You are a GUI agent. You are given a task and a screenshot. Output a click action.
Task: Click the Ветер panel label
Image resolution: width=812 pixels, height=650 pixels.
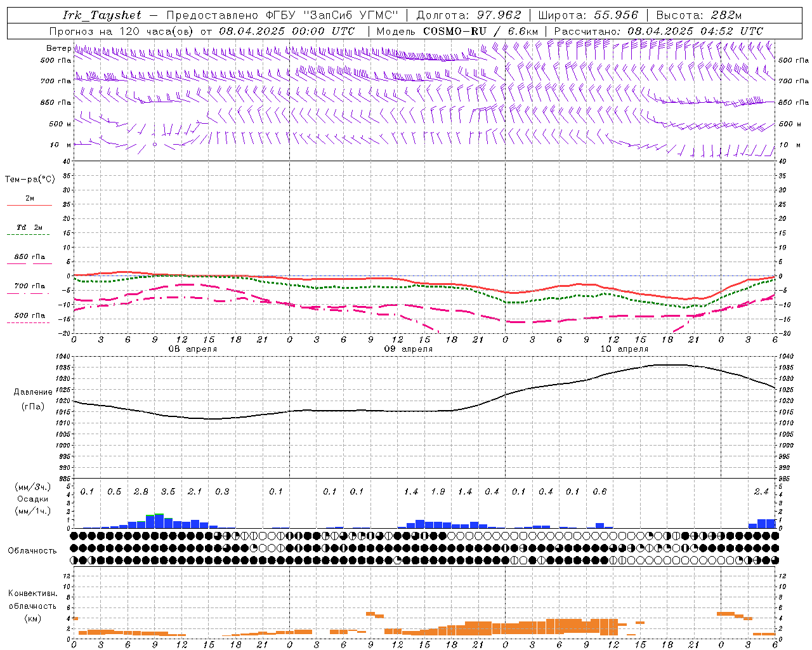pos(58,48)
